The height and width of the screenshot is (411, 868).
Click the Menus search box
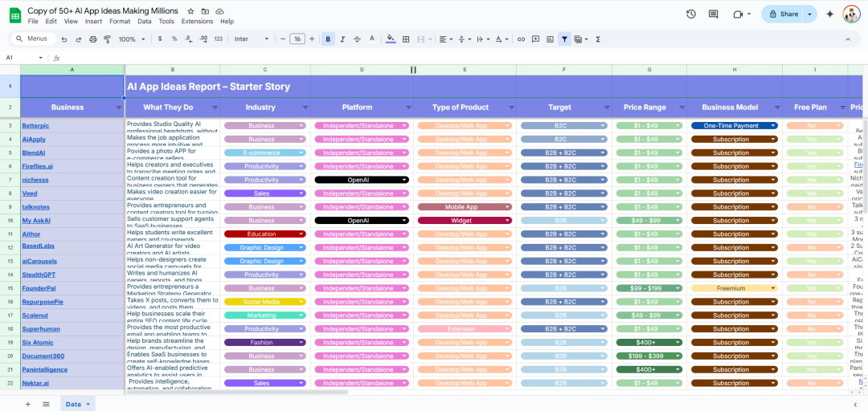coord(34,39)
